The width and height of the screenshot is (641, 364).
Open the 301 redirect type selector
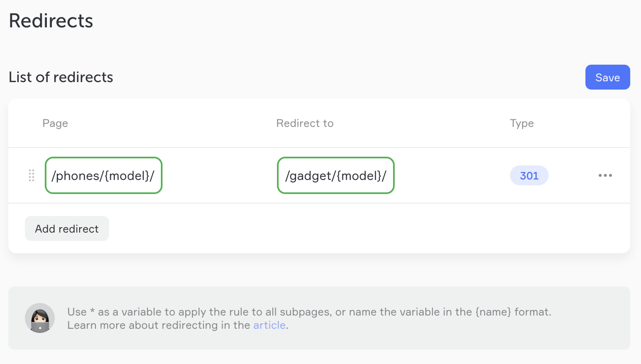[x=529, y=175]
